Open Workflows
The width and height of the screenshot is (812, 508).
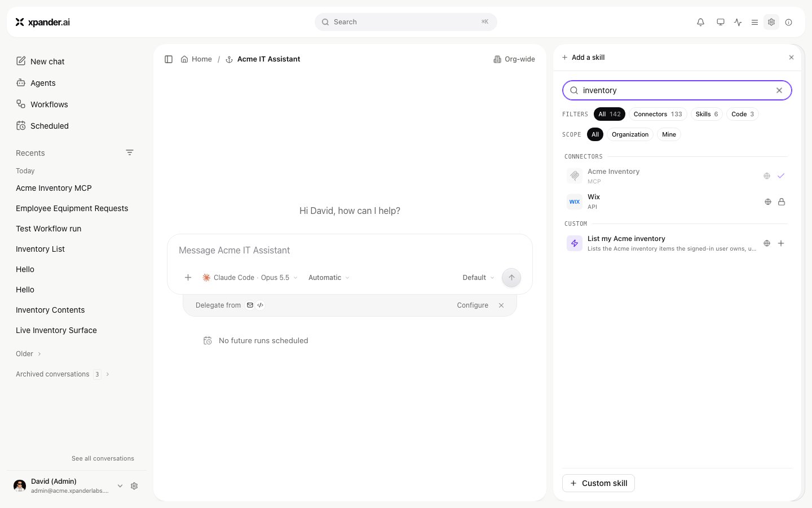point(42,104)
